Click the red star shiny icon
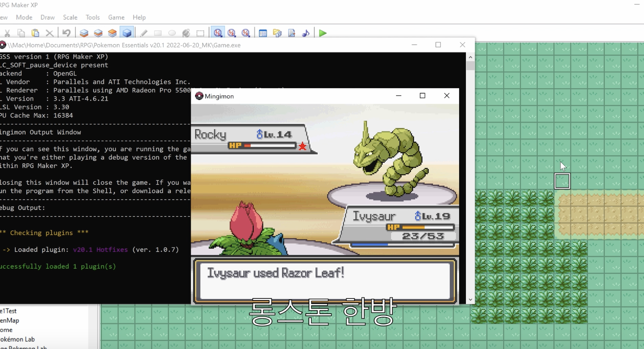 pyautogui.click(x=302, y=146)
